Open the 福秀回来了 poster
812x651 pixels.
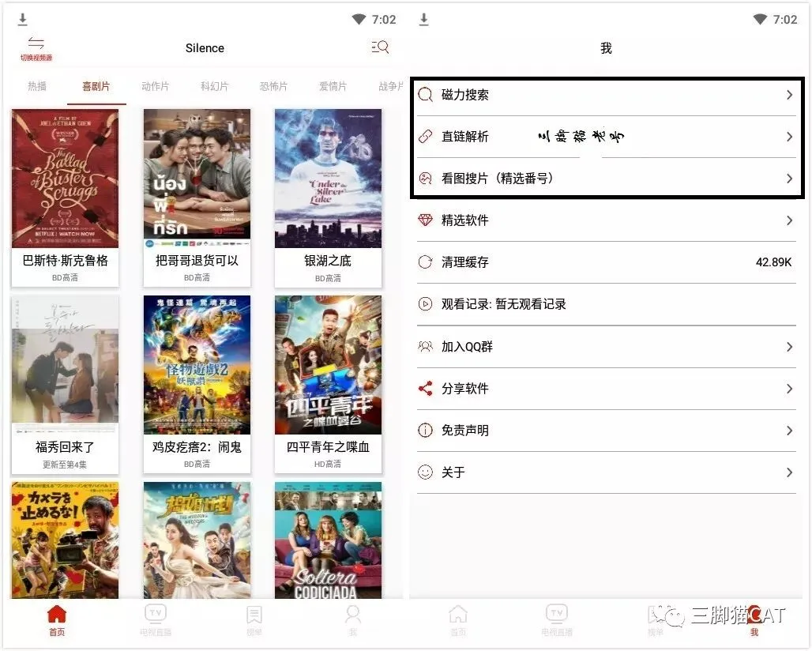(x=66, y=364)
